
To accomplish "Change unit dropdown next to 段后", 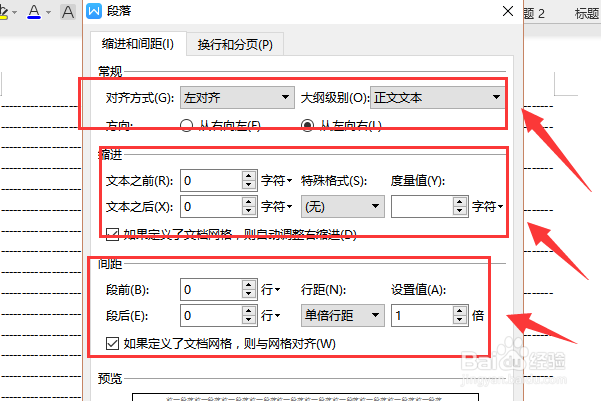I will pos(271,316).
